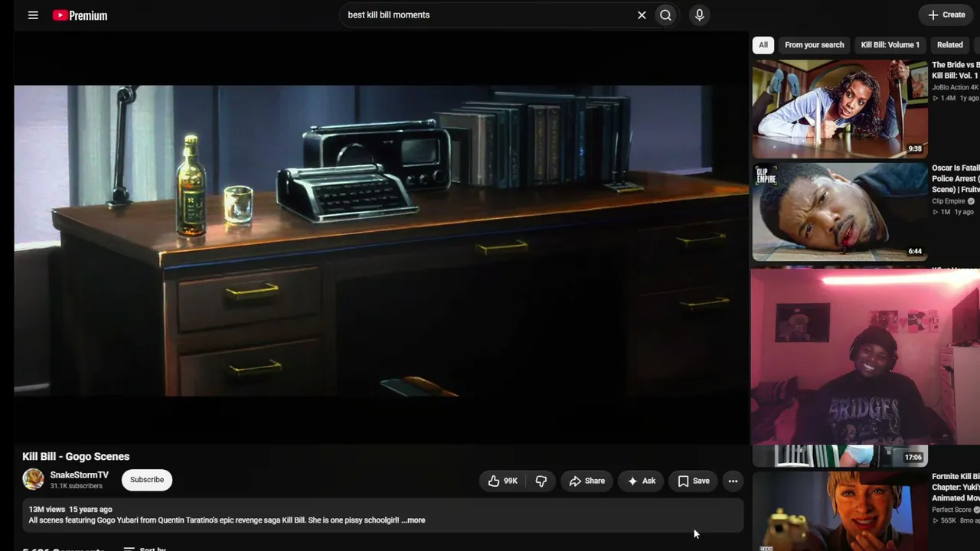This screenshot has height=551, width=980.
Task: Click the '31.1K subscribers' text
Action: pyautogui.click(x=77, y=486)
